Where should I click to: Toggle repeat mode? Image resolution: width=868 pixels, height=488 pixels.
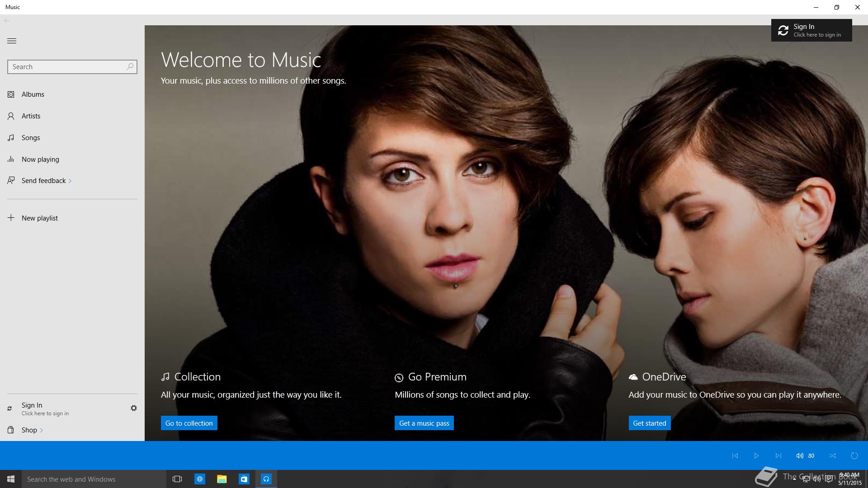click(854, 455)
